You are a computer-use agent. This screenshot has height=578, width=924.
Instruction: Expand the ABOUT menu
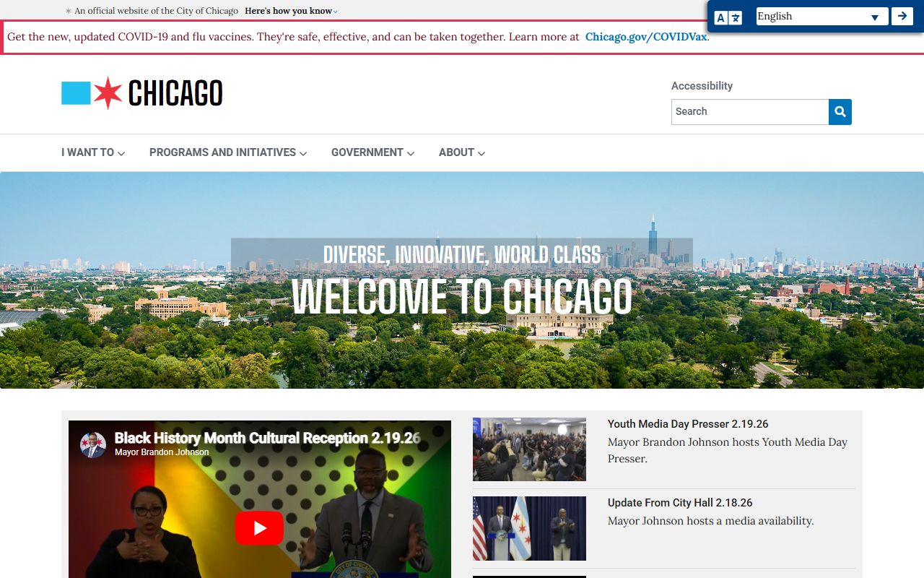(462, 152)
